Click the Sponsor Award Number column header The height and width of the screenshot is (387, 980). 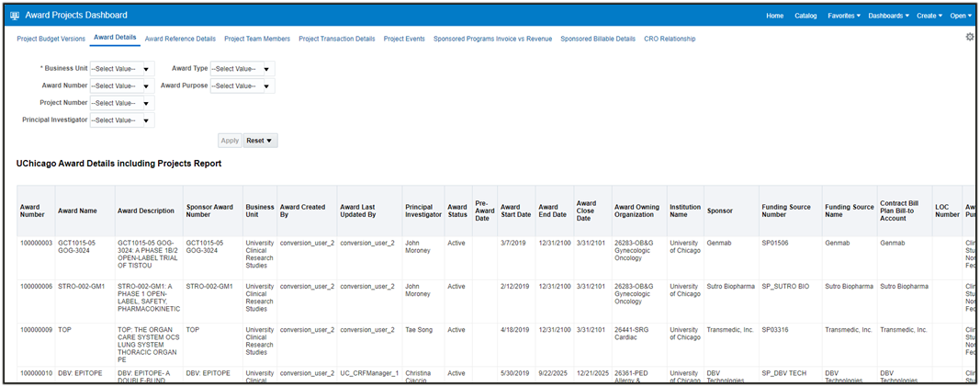(x=211, y=211)
